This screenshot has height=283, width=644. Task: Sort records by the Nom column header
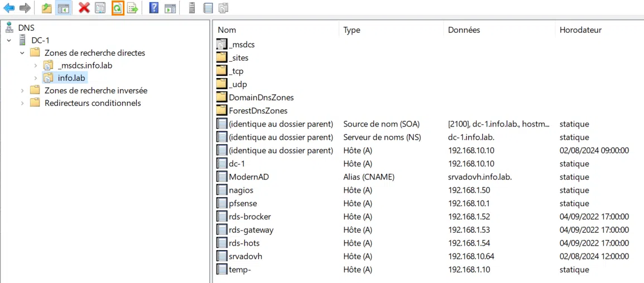[227, 30]
